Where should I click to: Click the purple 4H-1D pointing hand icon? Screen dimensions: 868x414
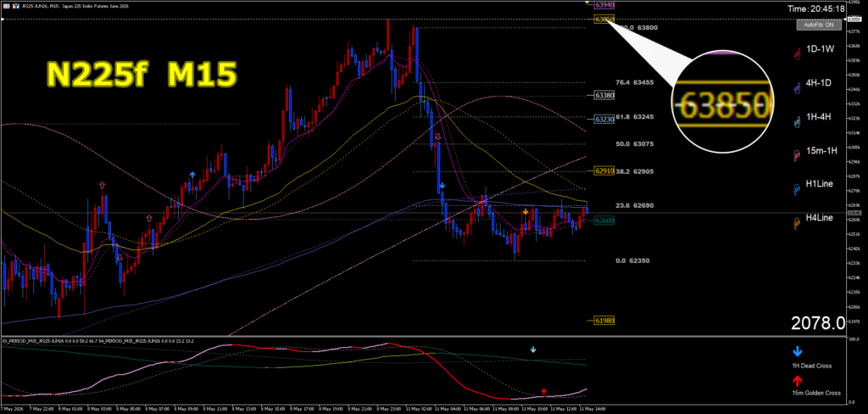pyautogui.click(x=797, y=87)
